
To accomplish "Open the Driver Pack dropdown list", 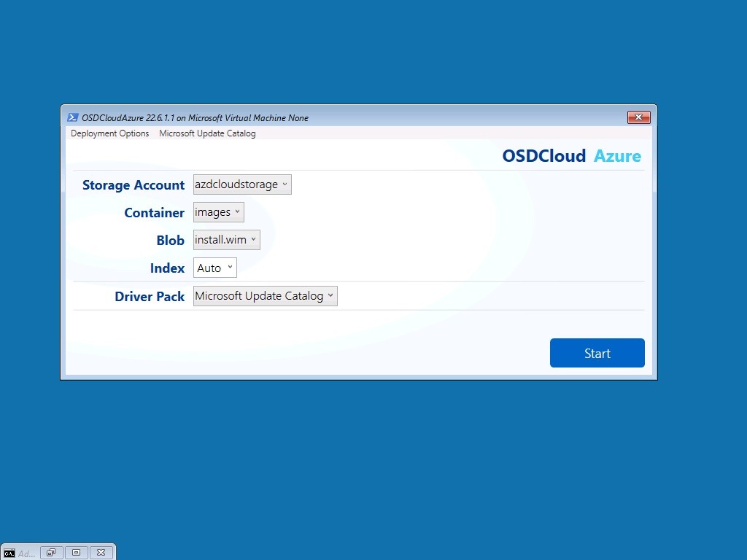I will point(266,296).
